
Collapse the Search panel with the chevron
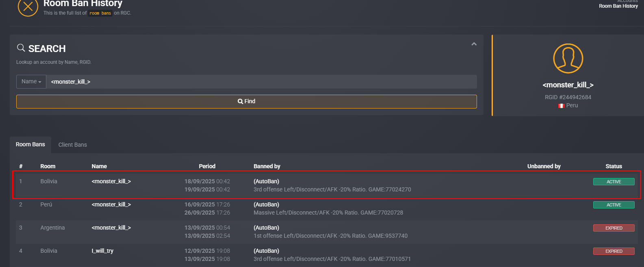tap(474, 44)
